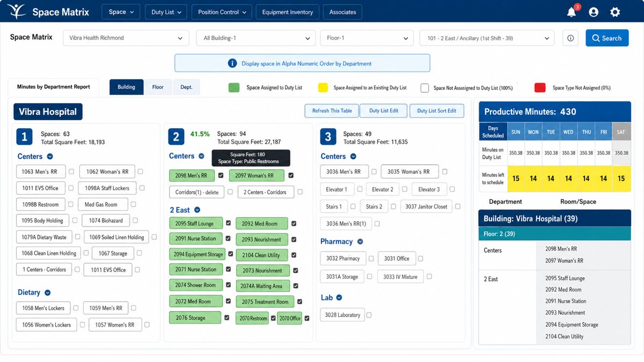This screenshot has height=362, width=644.
Task: Check the Elevator 3 checkbox
Action: click(452, 189)
